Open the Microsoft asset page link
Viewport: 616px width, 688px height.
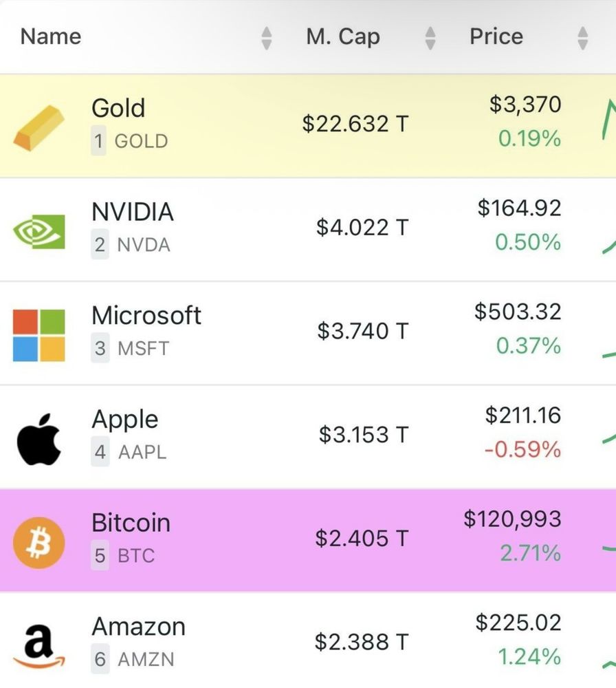point(146,316)
